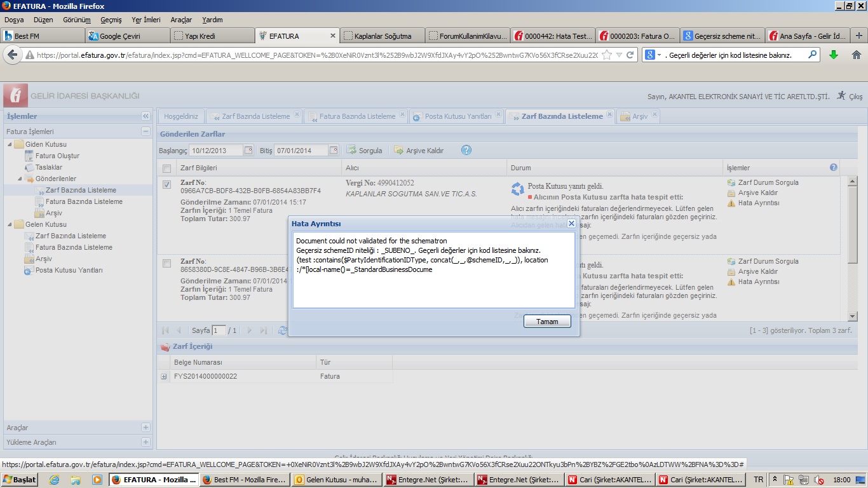Click the Başlangıç date input field
The height and width of the screenshot is (488, 868).
tap(215, 151)
